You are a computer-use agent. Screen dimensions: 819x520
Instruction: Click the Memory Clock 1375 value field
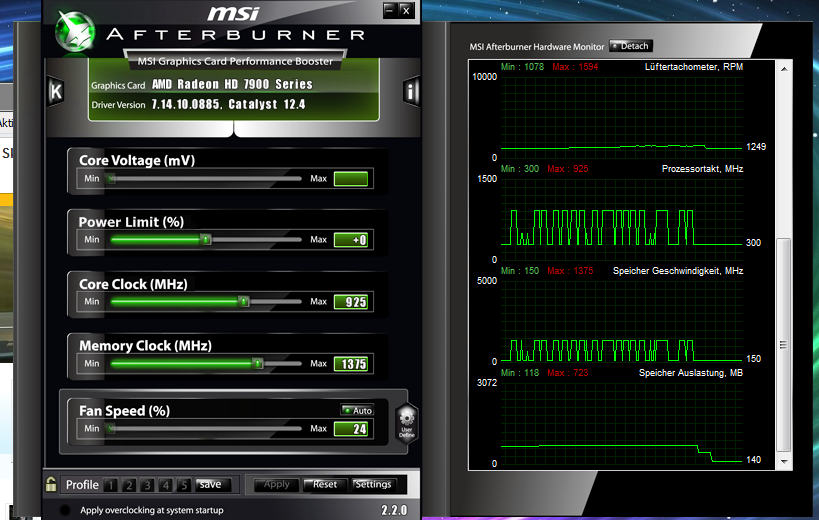point(351,364)
